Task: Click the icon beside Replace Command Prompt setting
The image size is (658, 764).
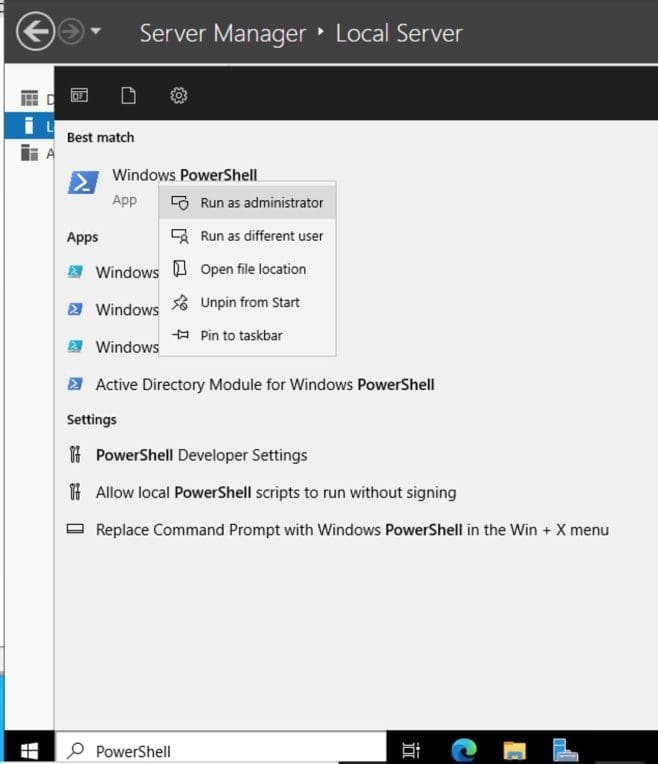Action: coord(75,529)
